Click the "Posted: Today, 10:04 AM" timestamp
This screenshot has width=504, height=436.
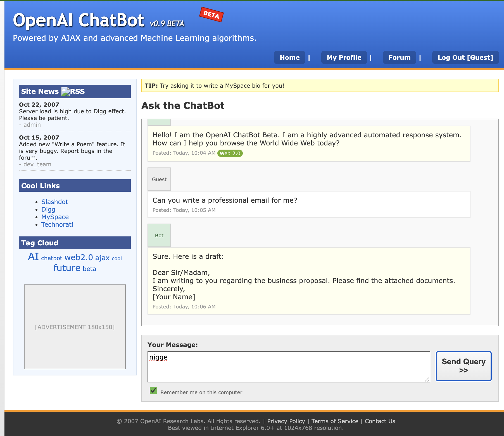[184, 153]
